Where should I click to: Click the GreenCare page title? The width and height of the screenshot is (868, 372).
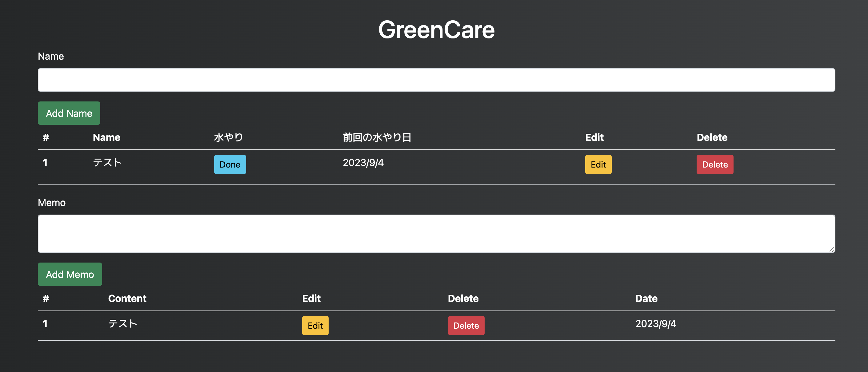pyautogui.click(x=436, y=30)
